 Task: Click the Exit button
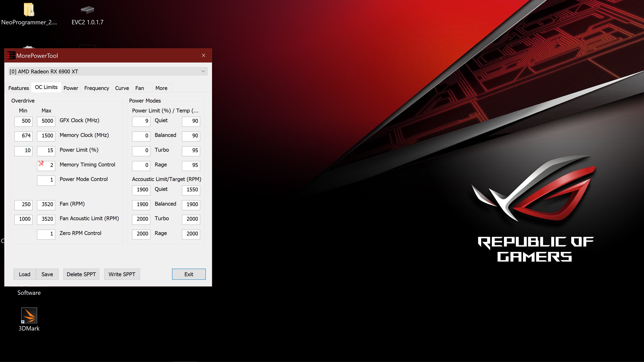pyautogui.click(x=189, y=274)
